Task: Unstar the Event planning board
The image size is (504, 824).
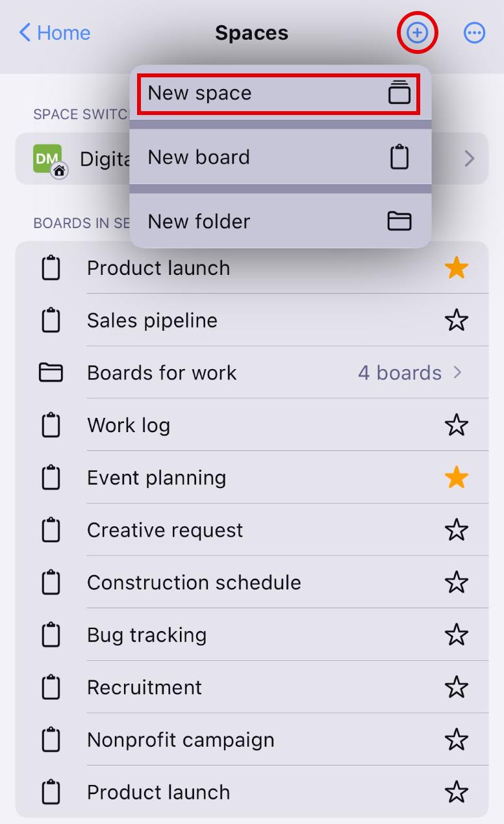Action: tap(457, 478)
